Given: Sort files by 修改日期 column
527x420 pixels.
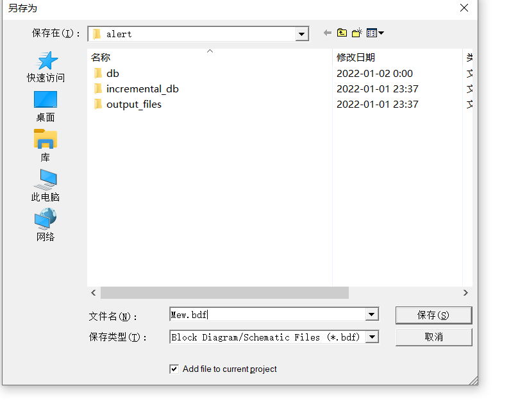Looking at the screenshot, I should coord(353,56).
